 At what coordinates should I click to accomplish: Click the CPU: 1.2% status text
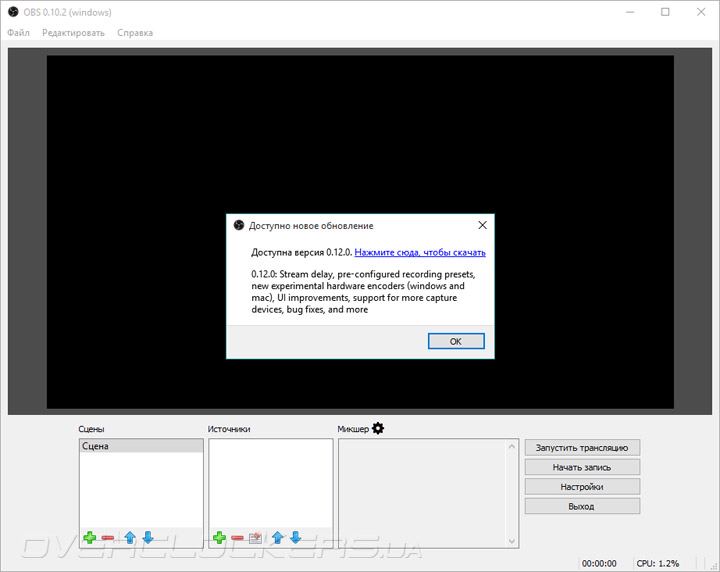[x=658, y=563]
